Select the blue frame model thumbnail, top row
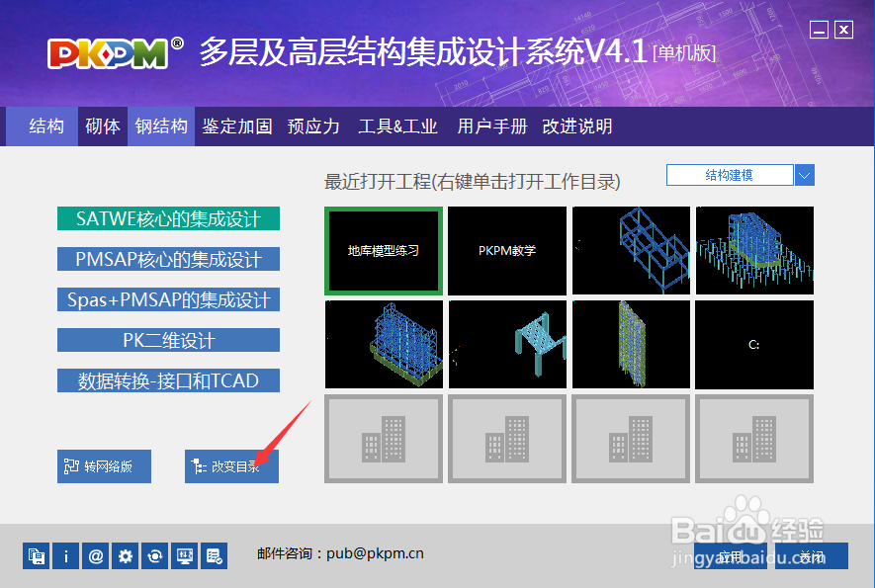875x588 pixels. 631,250
